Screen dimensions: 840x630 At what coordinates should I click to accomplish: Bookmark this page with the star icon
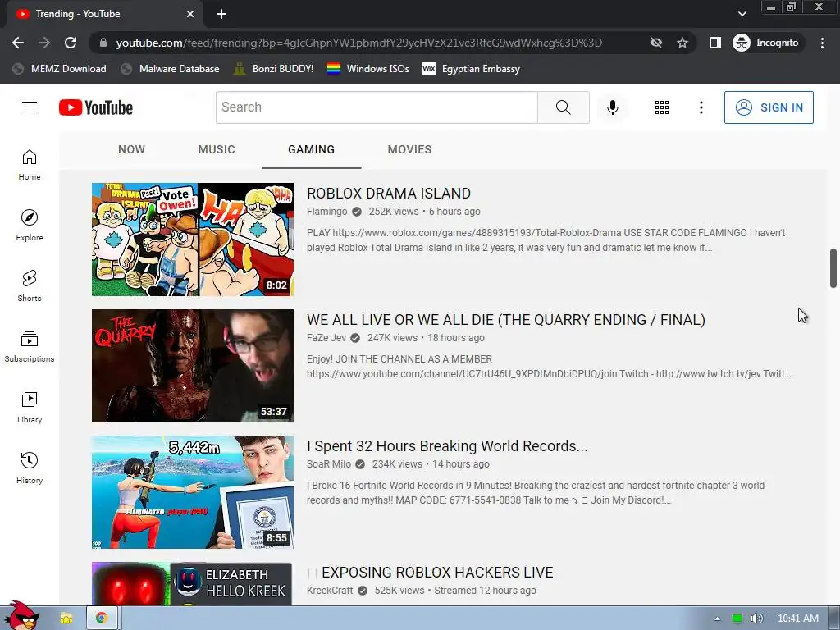click(x=682, y=43)
